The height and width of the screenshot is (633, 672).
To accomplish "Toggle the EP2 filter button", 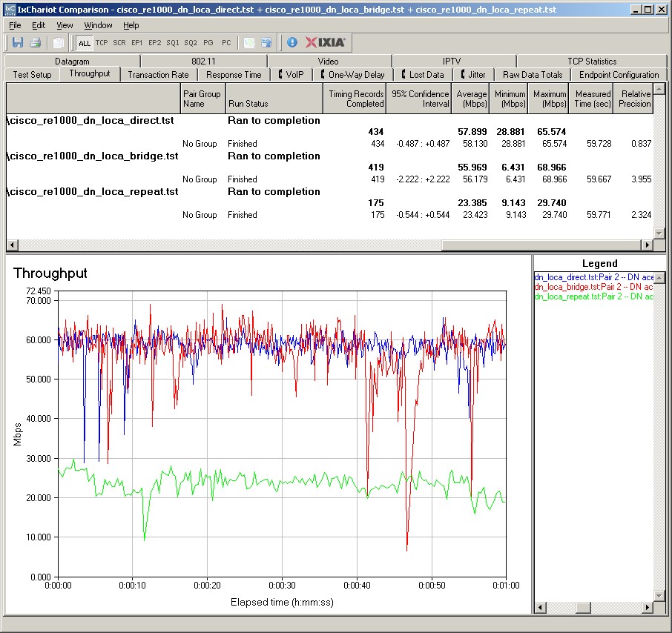I will tap(155, 43).
